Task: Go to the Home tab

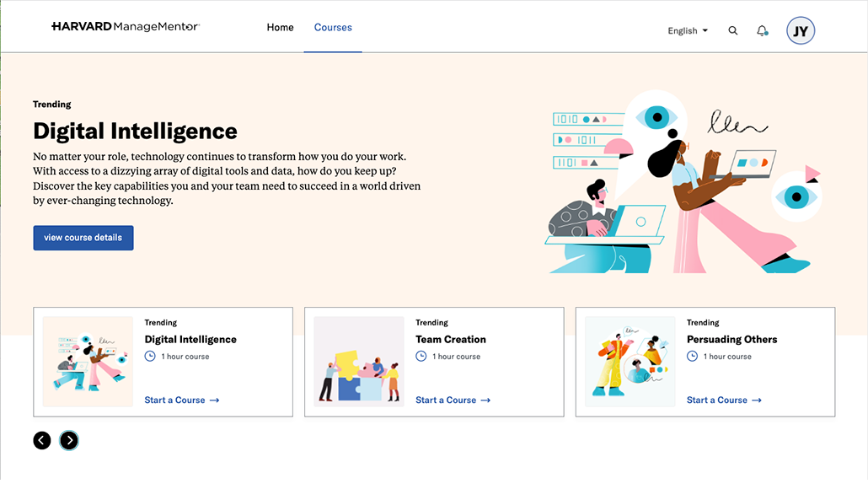Action: tap(280, 27)
